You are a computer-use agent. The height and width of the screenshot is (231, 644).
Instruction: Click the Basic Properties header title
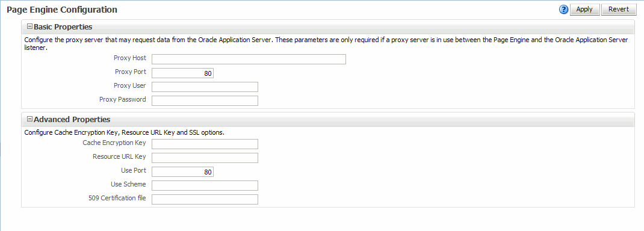pos(63,26)
